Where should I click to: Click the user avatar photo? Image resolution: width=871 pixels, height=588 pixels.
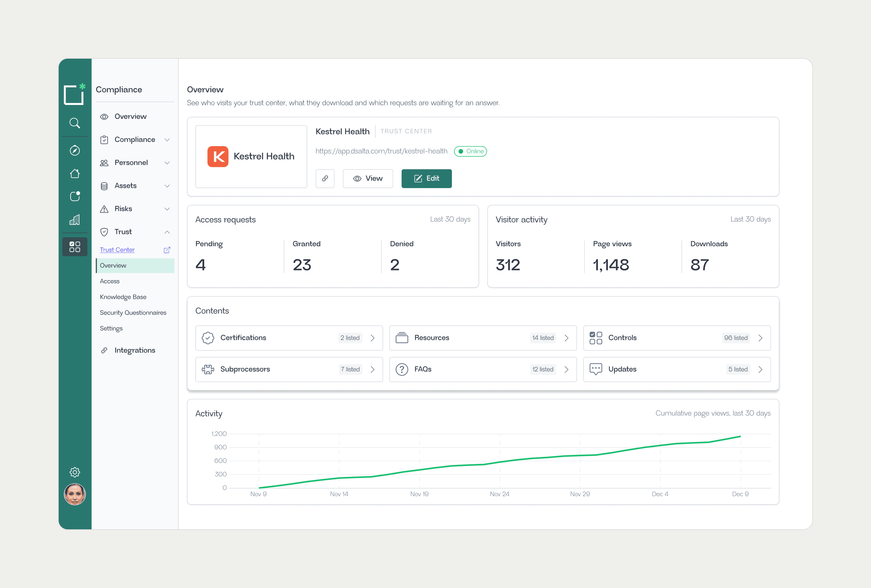coord(75,494)
